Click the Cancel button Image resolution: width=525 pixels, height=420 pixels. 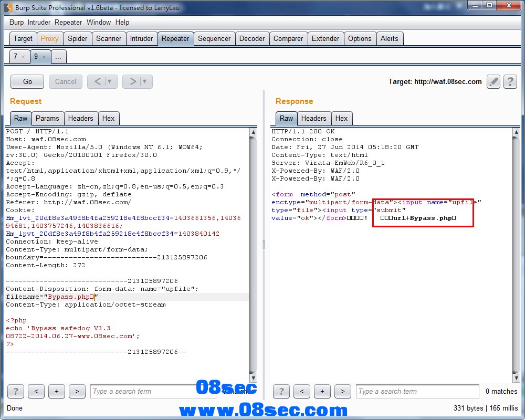66,81
